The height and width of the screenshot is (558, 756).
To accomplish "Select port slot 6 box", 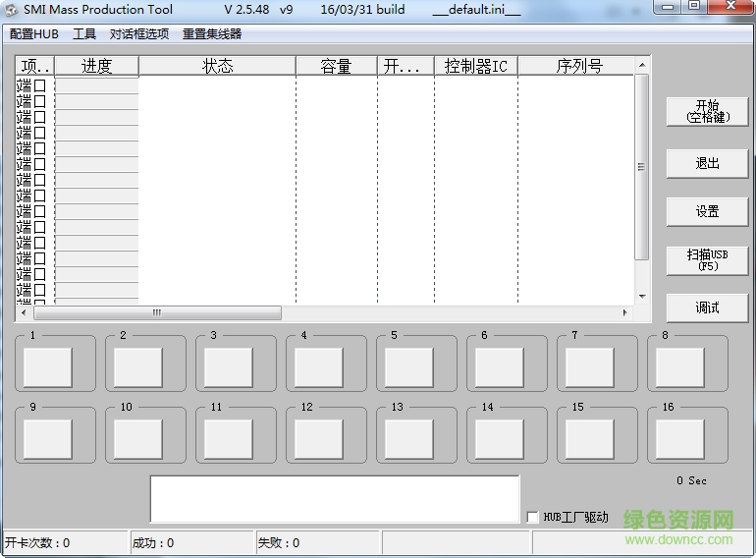I will coord(500,367).
